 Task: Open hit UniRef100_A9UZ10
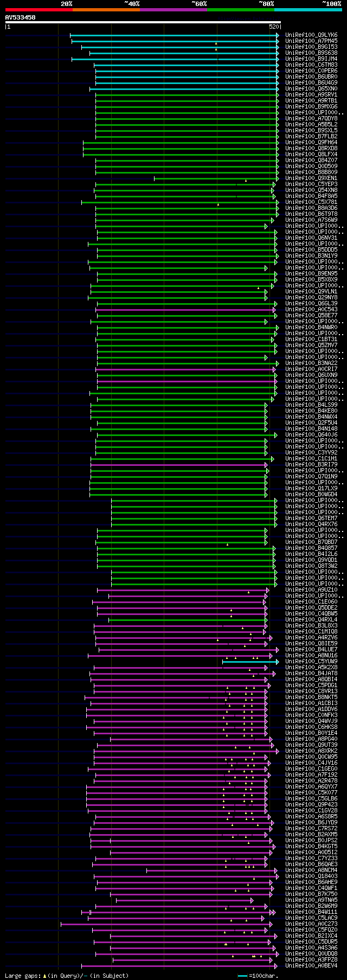click(x=311, y=590)
